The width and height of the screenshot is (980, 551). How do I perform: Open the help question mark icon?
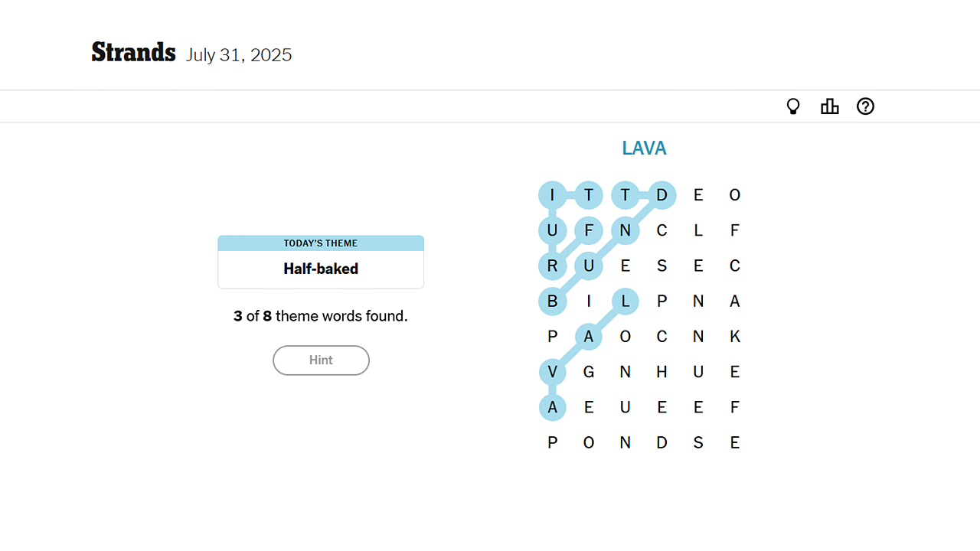pyautogui.click(x=865, y=106)
